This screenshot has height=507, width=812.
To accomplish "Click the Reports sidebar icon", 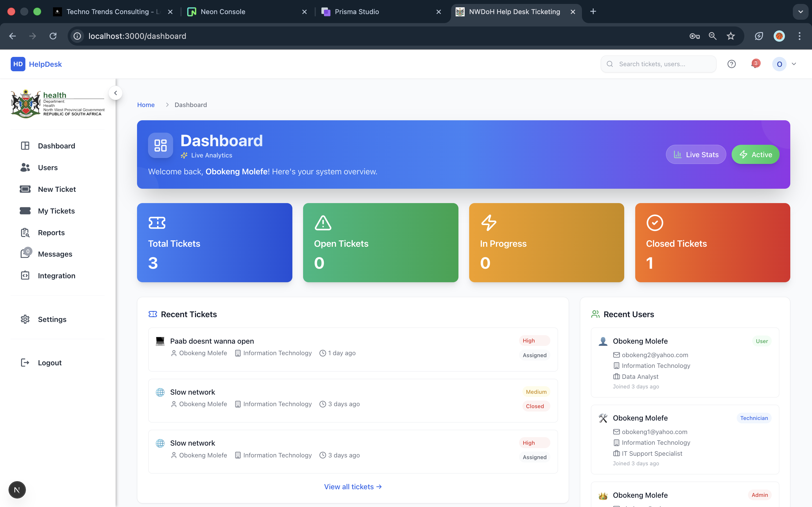I will (x=25, y=232).
